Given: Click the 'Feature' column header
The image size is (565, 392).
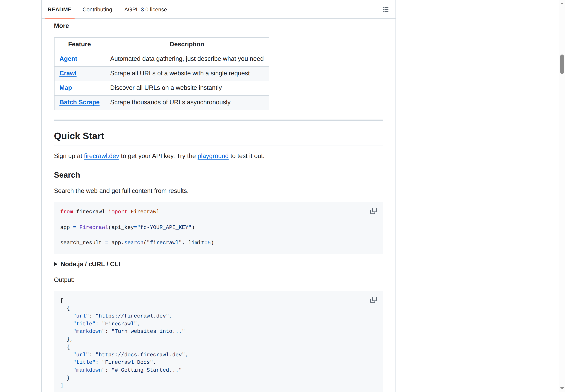Looking at the screenshot, I should (x=79, y=44).
